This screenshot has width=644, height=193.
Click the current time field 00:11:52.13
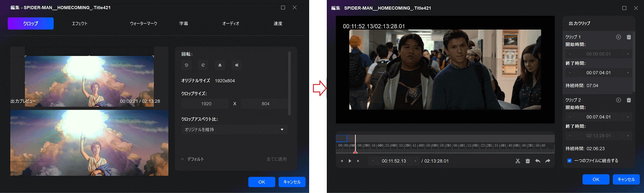point(394,161)
